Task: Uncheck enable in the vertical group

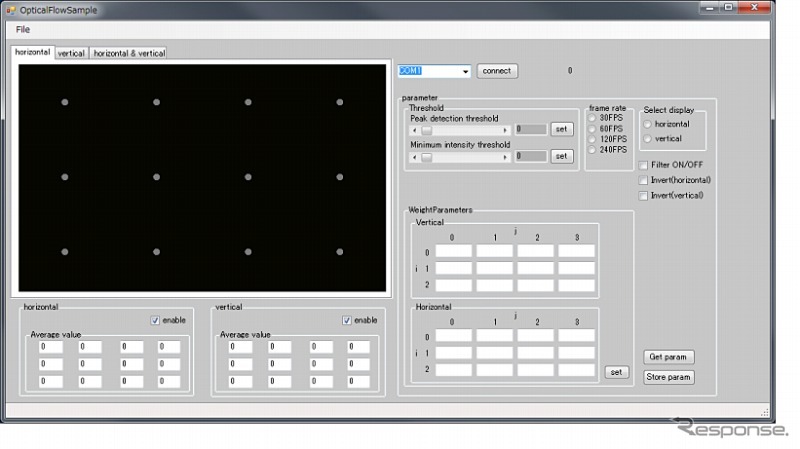Action: (x=347, y=320)
